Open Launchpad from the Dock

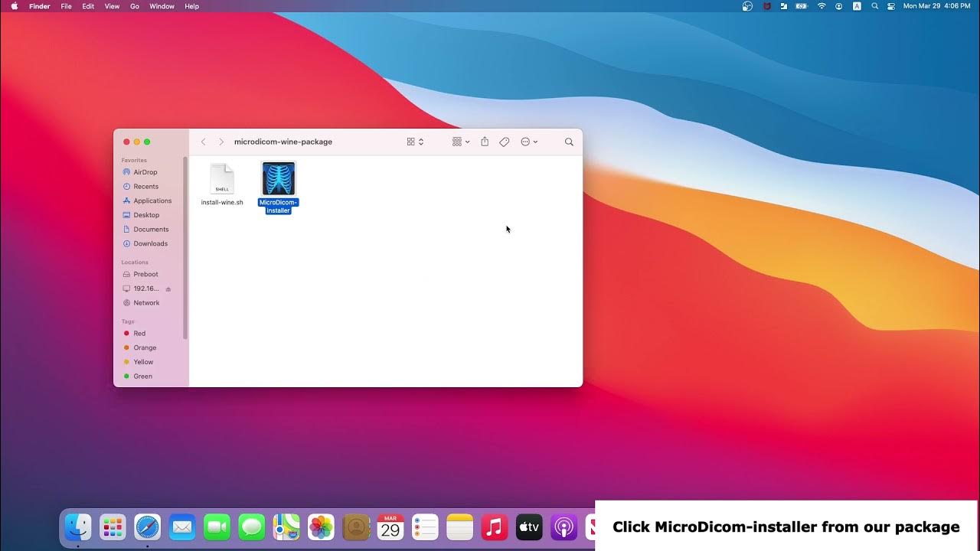(x=113, y=527)
